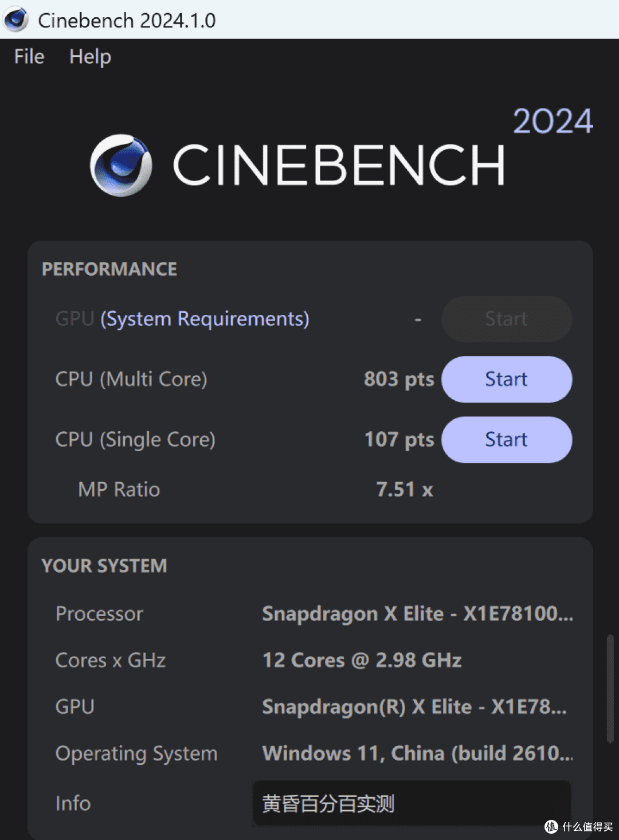The width and height of the screenshot is (619, 840).
Task: Click the Info text field
Action: (x=412, y=803)
